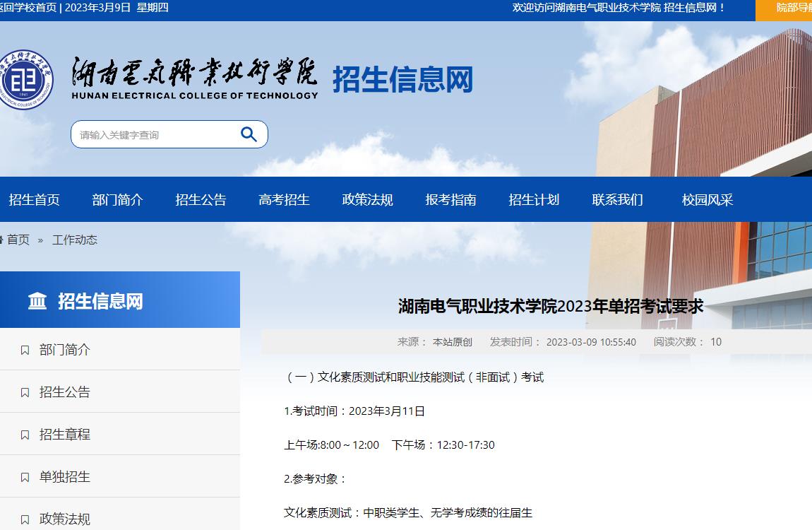Select 单独招生 in the left sidebar
812x530 pixels.
click(x=65, y=478)
